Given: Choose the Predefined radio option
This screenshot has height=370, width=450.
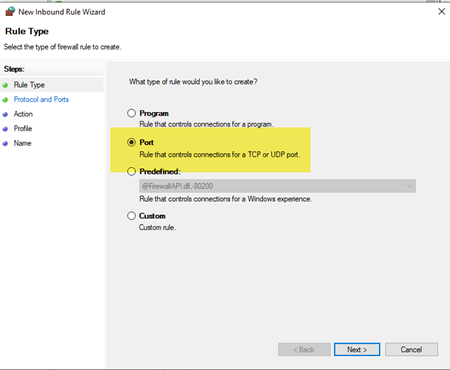Looking at the screenshot, I should tap(131, 171).
